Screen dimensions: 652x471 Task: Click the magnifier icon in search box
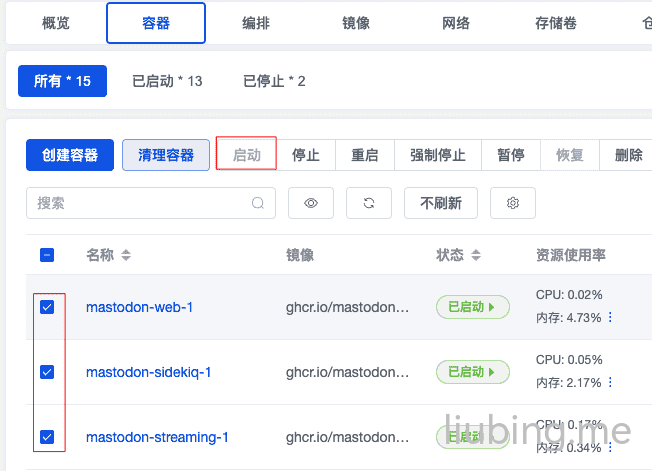pos(258,203)
